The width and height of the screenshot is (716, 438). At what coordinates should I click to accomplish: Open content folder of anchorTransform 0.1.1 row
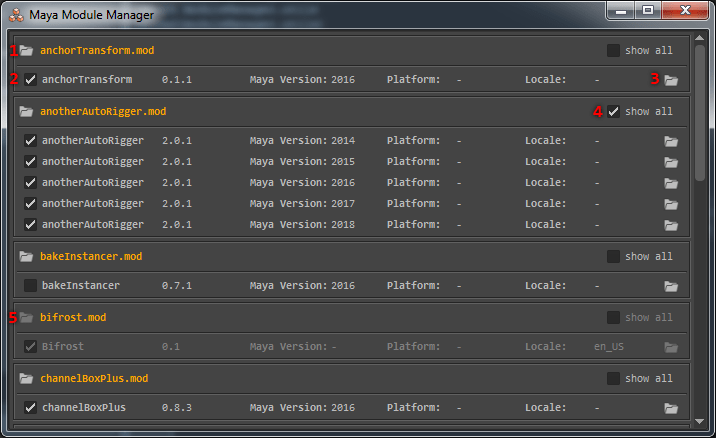(x=671, y=80)
